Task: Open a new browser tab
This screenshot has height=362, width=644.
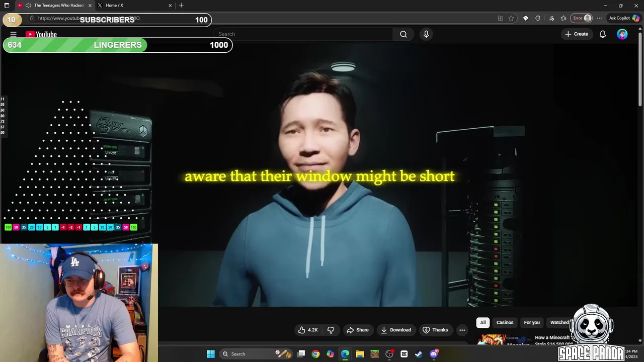Action: 181,6
